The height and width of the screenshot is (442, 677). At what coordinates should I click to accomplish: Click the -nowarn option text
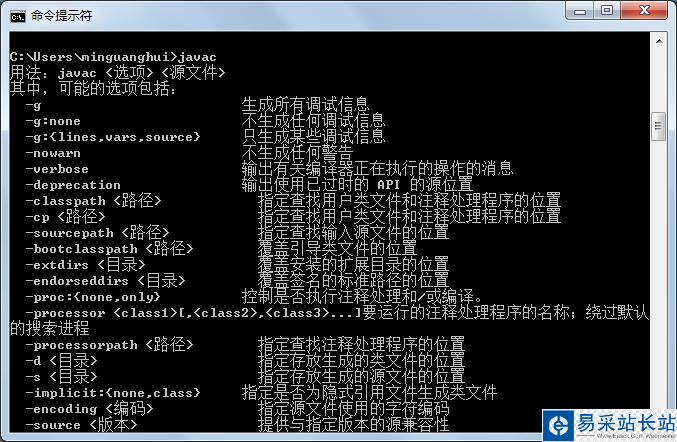coord(54,153)
